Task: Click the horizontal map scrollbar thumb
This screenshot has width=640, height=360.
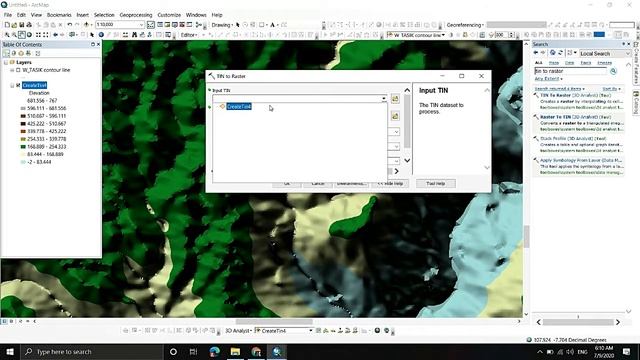Action: pos(274,322)
